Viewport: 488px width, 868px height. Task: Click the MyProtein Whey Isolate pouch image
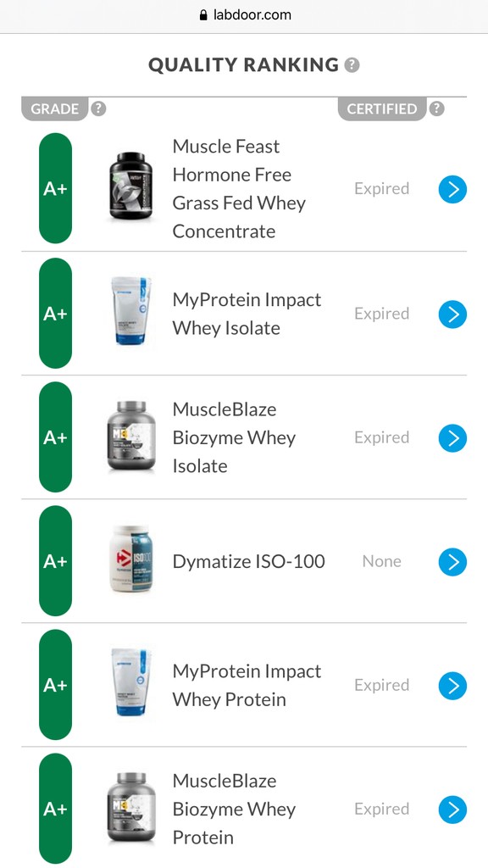130,311
